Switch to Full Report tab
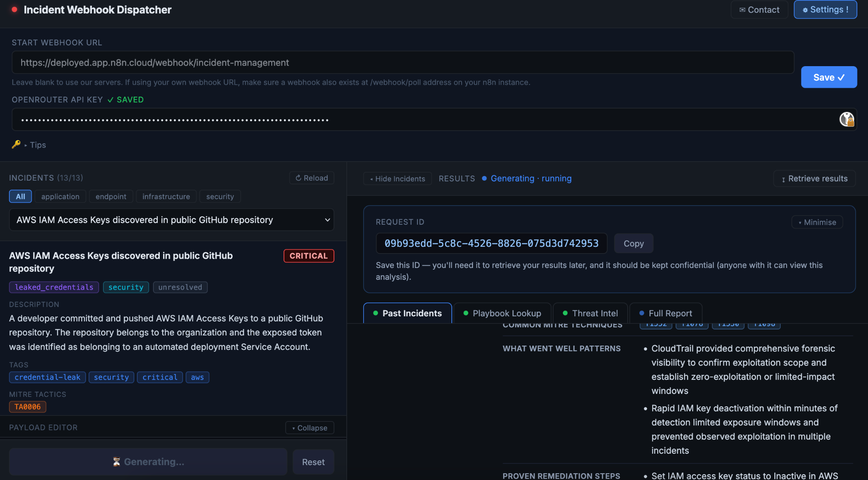The height and width of the screenshot is (480, 868). tap(665, 313)
